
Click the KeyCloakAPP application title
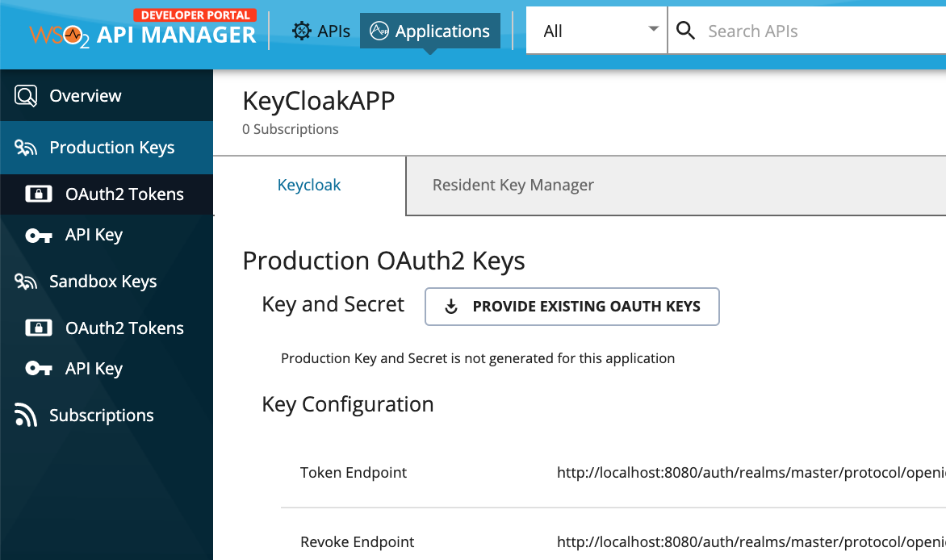319,101
